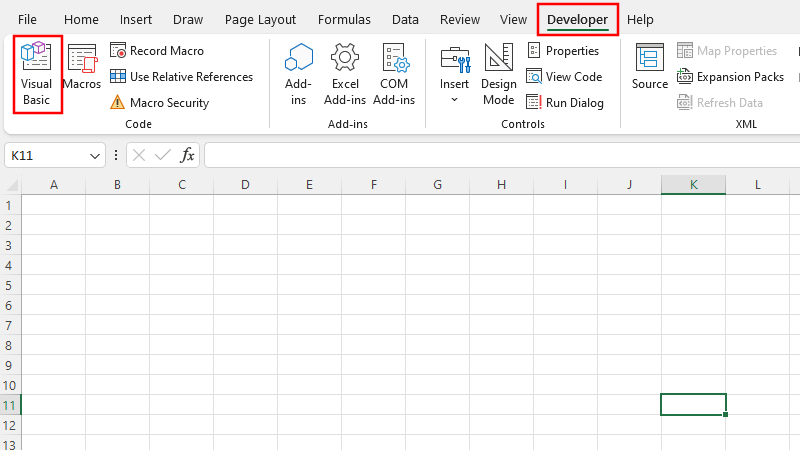The height and width of the screenshot is (450, 800).
Task: Expand the Name Box dropdown
Action: [x=94, y=156]
